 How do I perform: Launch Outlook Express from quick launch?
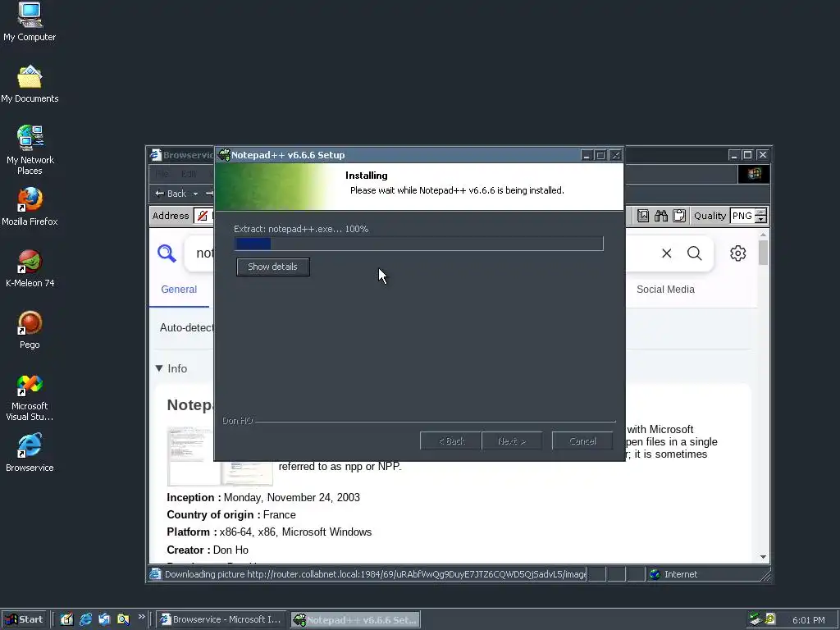tap(104, 620)
